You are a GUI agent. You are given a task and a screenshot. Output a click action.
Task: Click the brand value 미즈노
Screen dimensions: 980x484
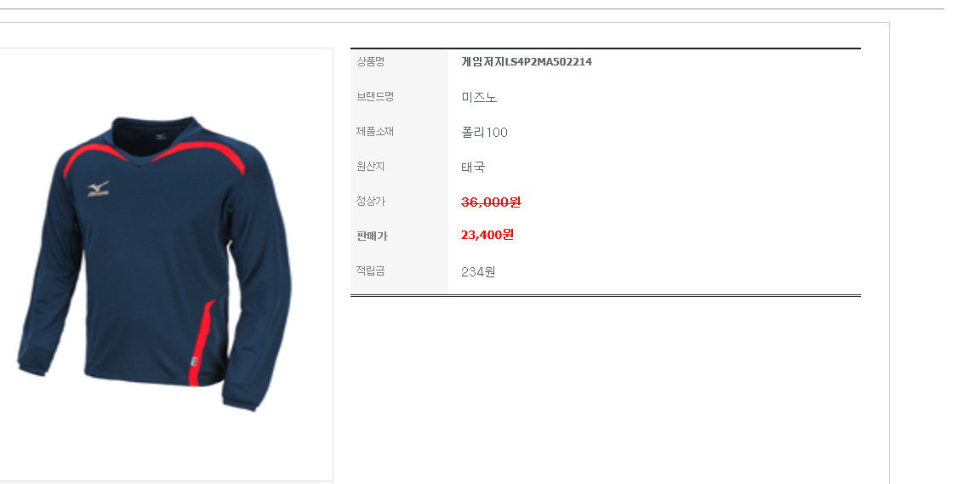click(479, 98)
